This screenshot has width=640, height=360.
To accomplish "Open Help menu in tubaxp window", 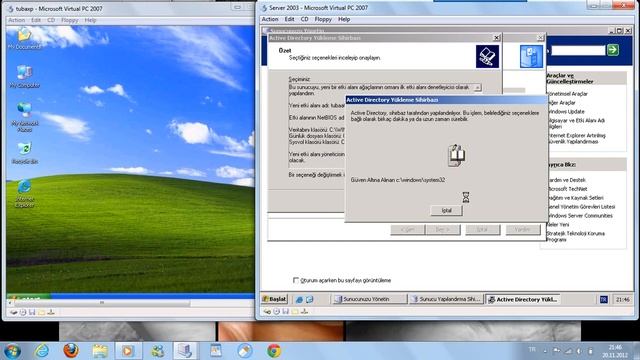I will click(90, 20).
